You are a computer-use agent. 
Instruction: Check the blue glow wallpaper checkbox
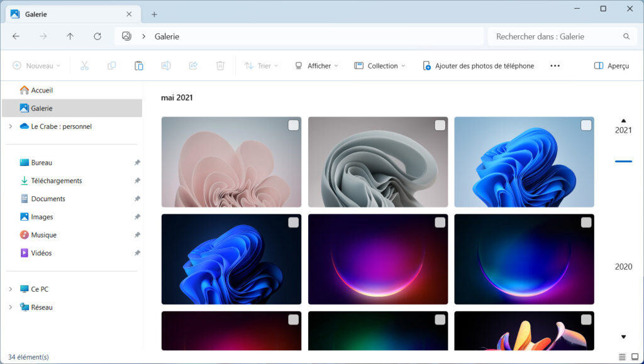(x=586, y=223)
